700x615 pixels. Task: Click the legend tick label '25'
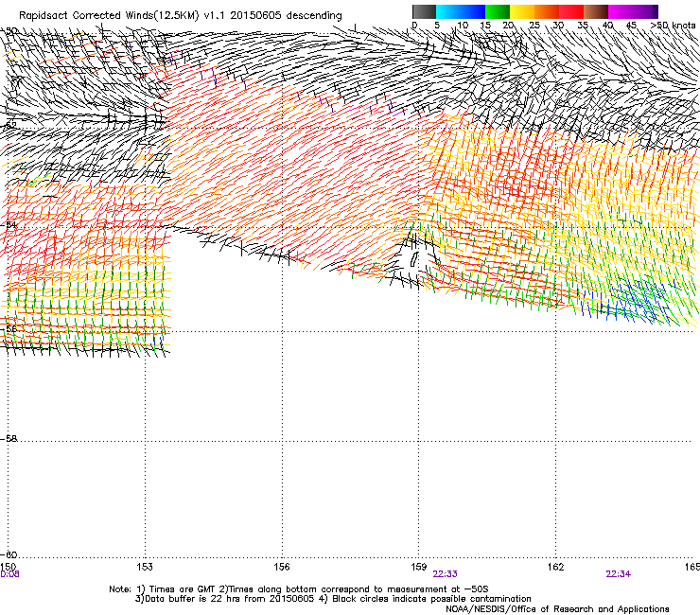click(534, 26)
